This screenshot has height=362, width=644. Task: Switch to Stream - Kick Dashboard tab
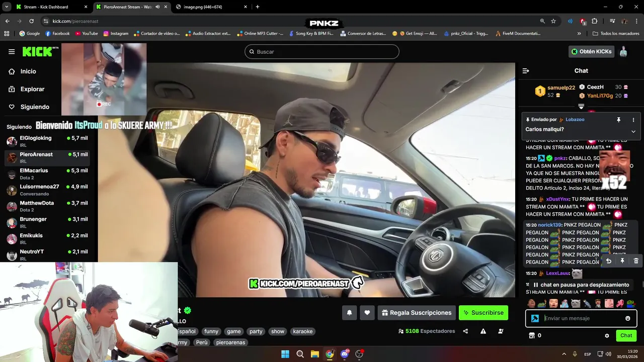coord(51,7)
